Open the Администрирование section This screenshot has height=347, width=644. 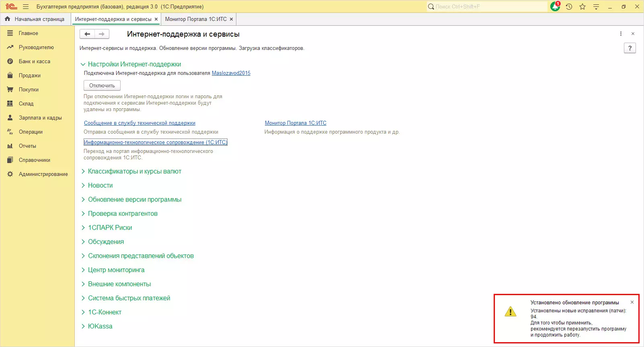coord(43,174)
